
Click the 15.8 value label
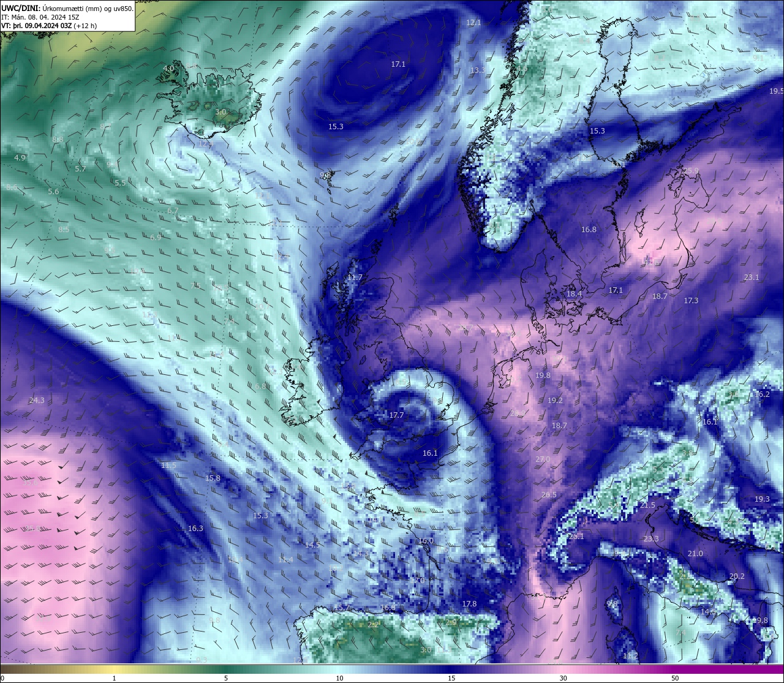pos(213,478)
